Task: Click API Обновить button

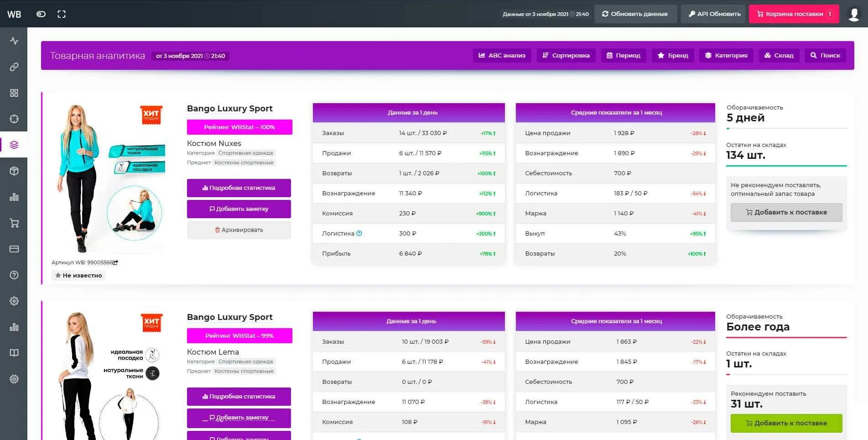Action: [714, 14]
